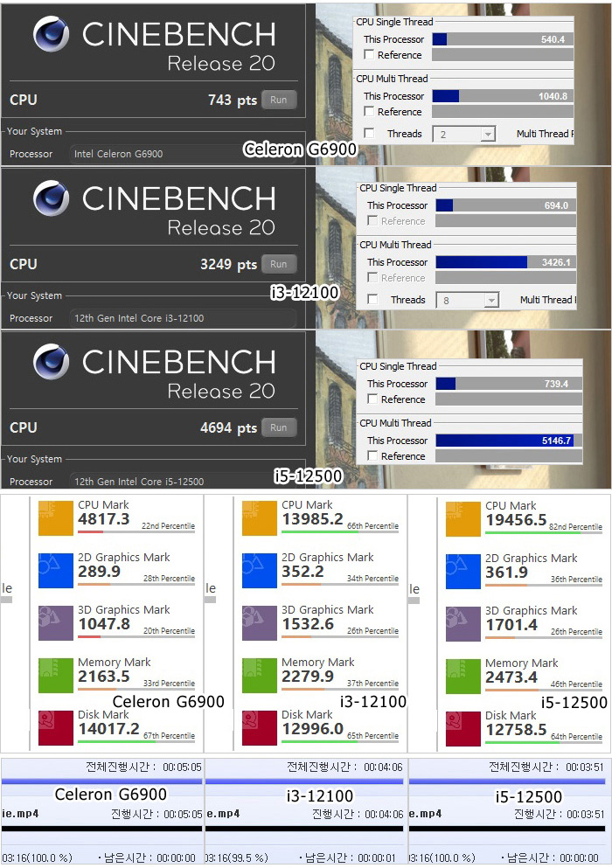This screenshot has width=612, height=868.
Task: Click the This Processor bar showing 540.4
Action: click(503, 39)
